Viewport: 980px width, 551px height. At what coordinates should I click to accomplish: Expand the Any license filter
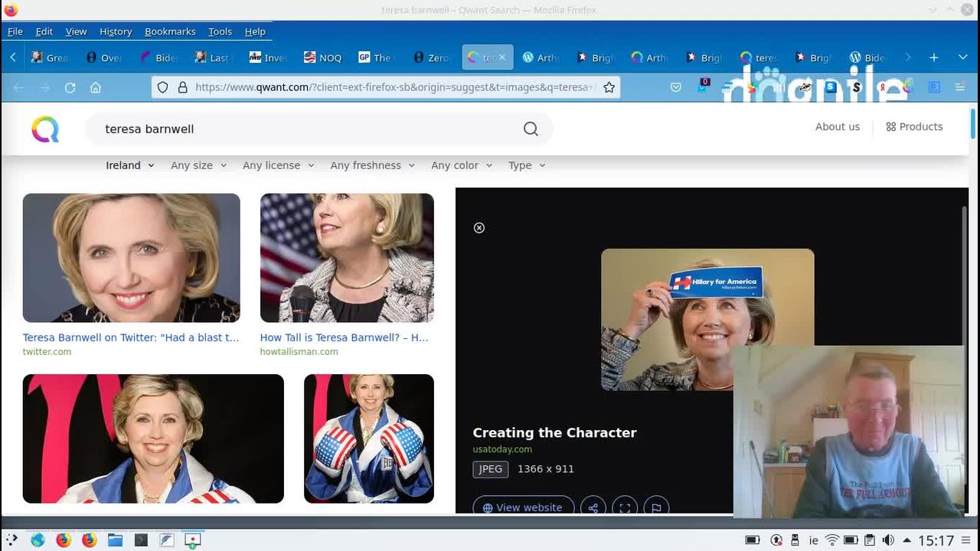(278, 165)
